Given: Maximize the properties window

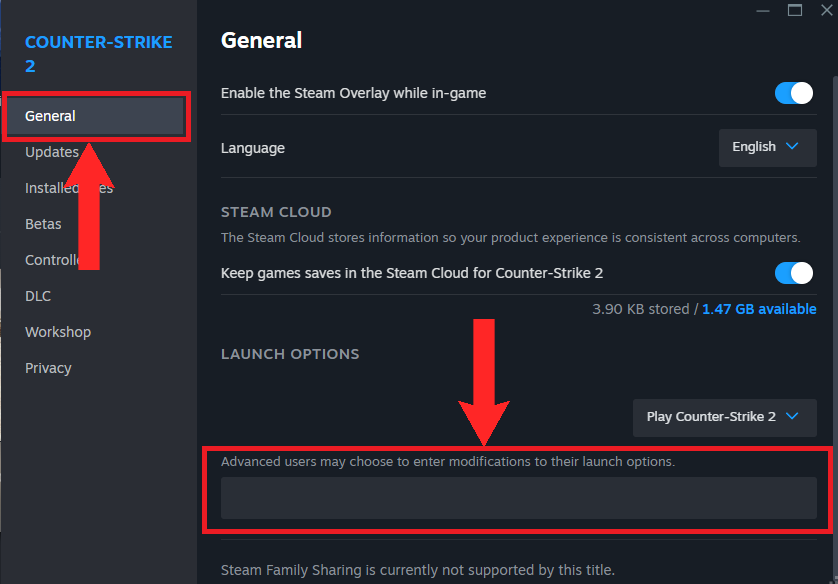Looking at the screenshot, I should (x=795, y=10).
